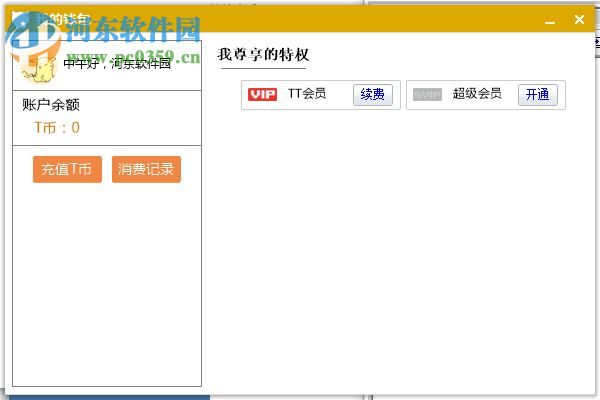Close the wallet window

(579, 19)
